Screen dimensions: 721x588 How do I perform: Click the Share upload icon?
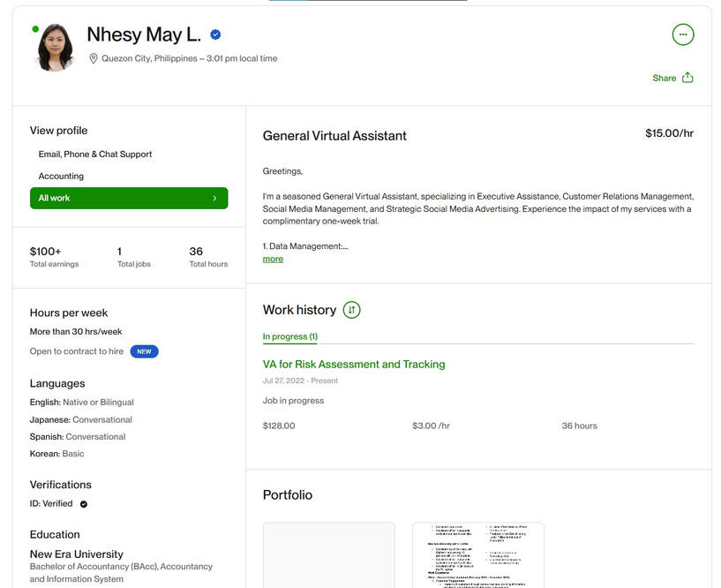tap(688, 78)
